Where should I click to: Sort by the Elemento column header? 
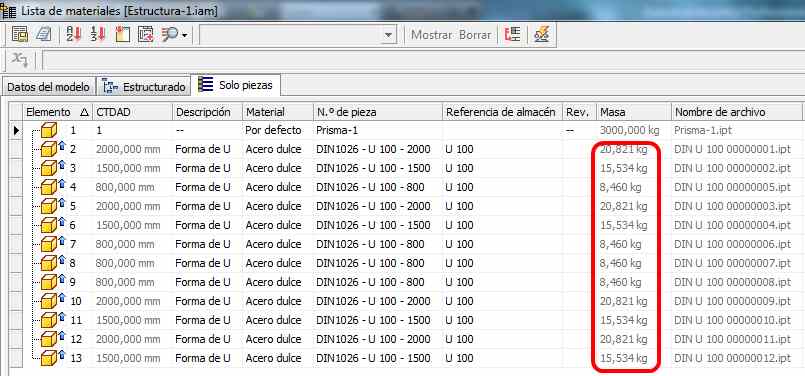58,112
